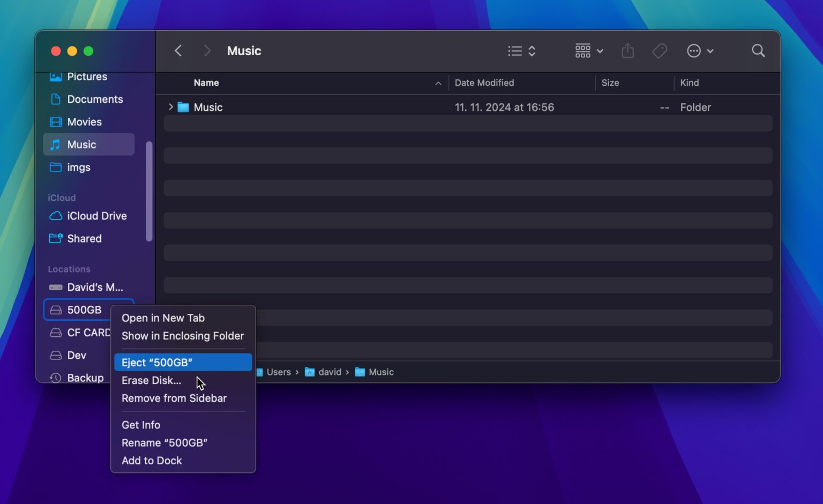Screen dimensions: 823x504
Task: Click "david" in the path bar
Action: (330, 372)
